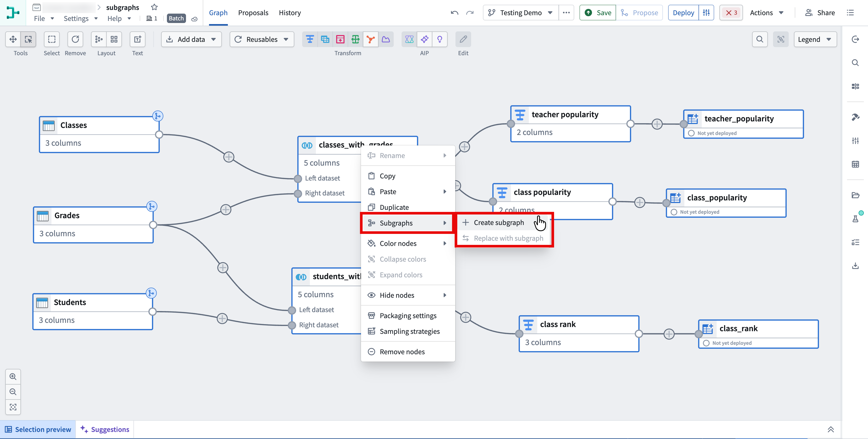This screenshot has height=439, width=868.
Task: Click the Join transform icon
Action: tap(325, 40)
